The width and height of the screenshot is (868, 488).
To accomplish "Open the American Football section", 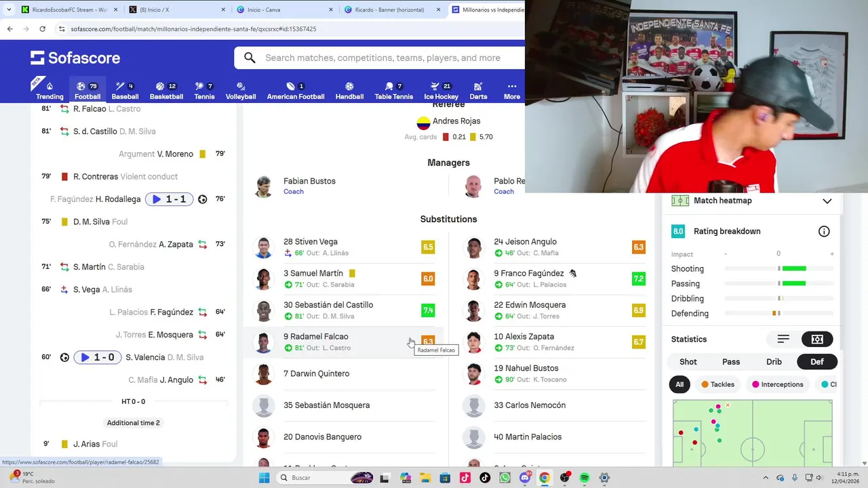I will coord(296,91).
